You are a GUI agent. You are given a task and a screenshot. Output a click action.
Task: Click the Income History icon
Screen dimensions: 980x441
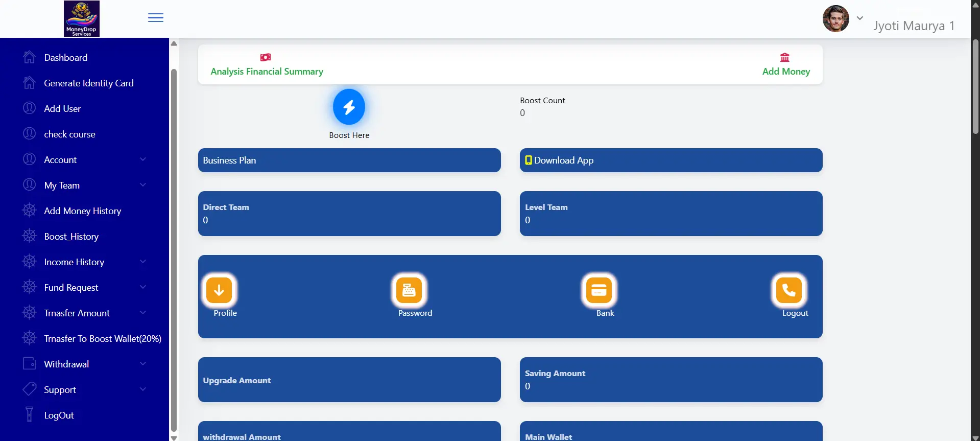coord(30,262)
